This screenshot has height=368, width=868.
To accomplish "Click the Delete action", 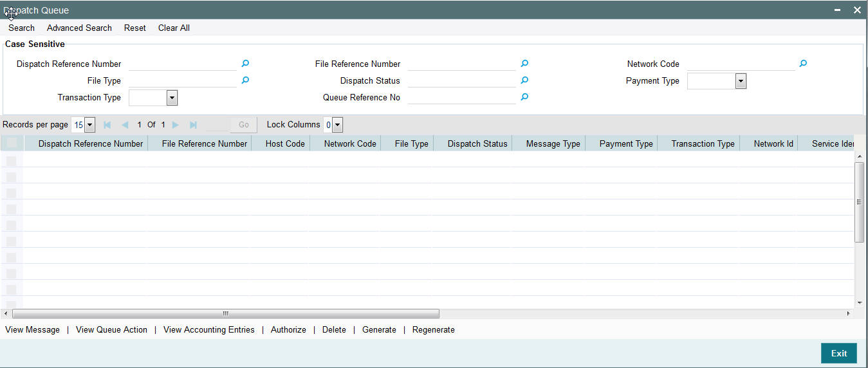I will [334, 329].
